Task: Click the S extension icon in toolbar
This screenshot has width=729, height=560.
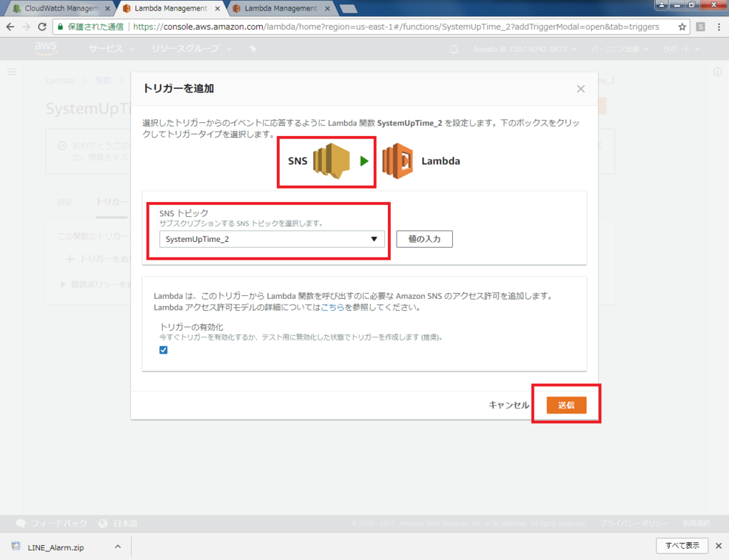Action: [701, 27]
